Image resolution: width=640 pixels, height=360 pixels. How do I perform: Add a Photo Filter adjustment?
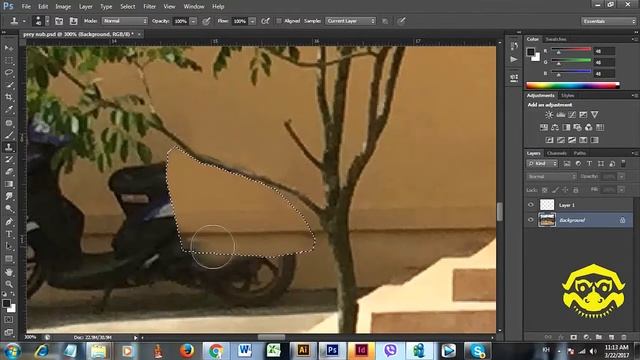pyautogui.click(x=577, y=127)
